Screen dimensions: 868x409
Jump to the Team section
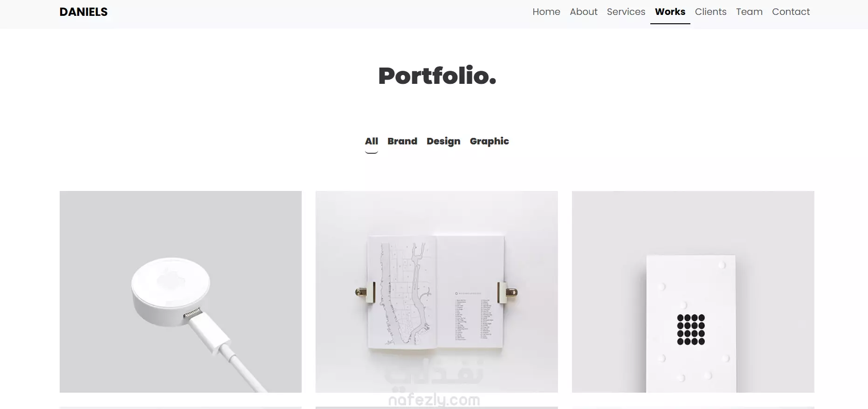pos(749,12)
